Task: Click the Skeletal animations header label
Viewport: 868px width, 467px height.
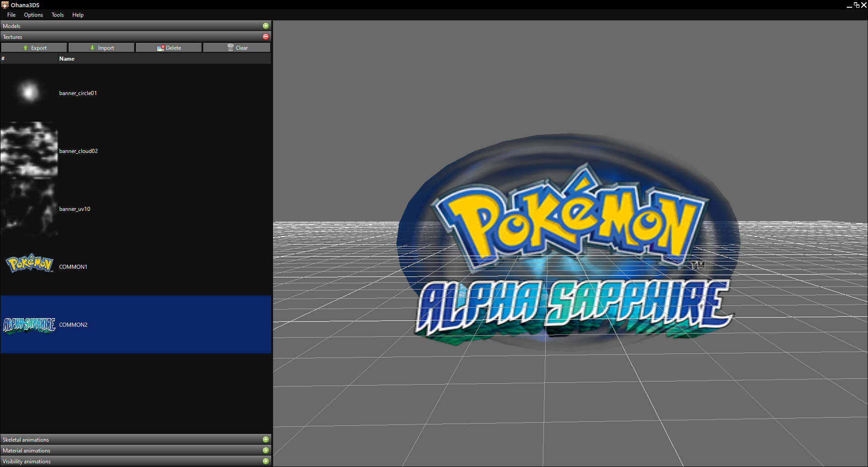Action: click(26, 440)
